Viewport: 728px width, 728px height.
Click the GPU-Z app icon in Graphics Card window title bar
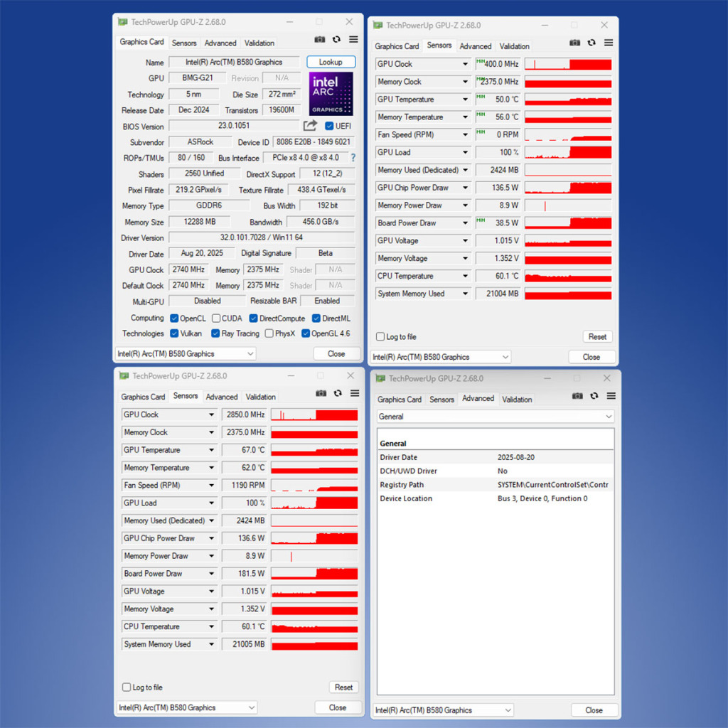click(122, 22)
